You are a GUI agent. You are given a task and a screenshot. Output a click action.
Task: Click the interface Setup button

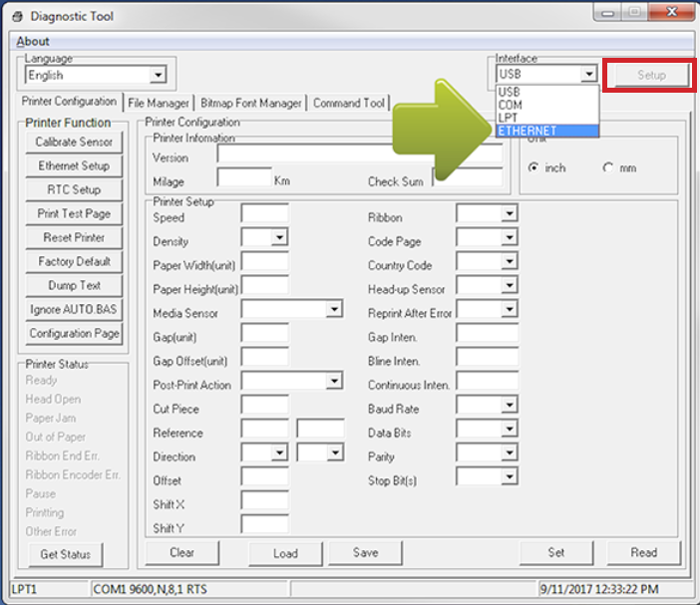click(x=650, y=75)
